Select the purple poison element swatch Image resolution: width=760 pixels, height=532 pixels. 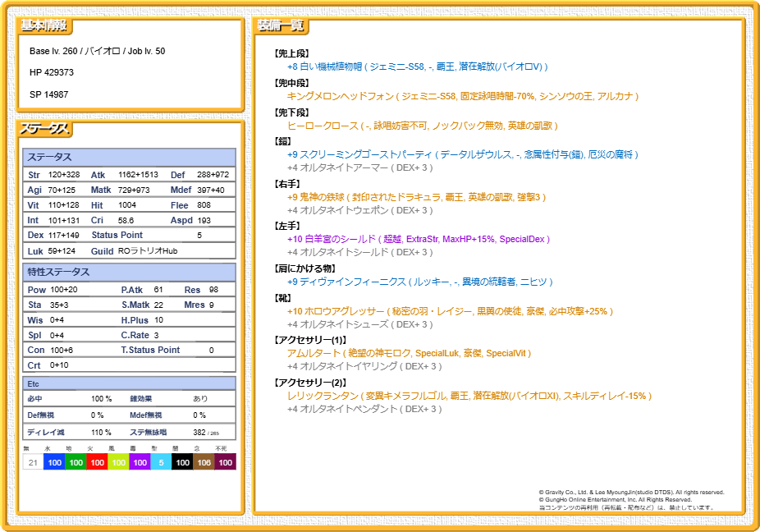[x=140, y=462]
